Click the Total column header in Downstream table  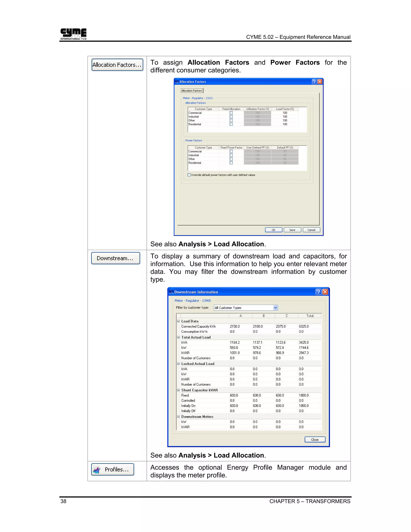[310, 316]
